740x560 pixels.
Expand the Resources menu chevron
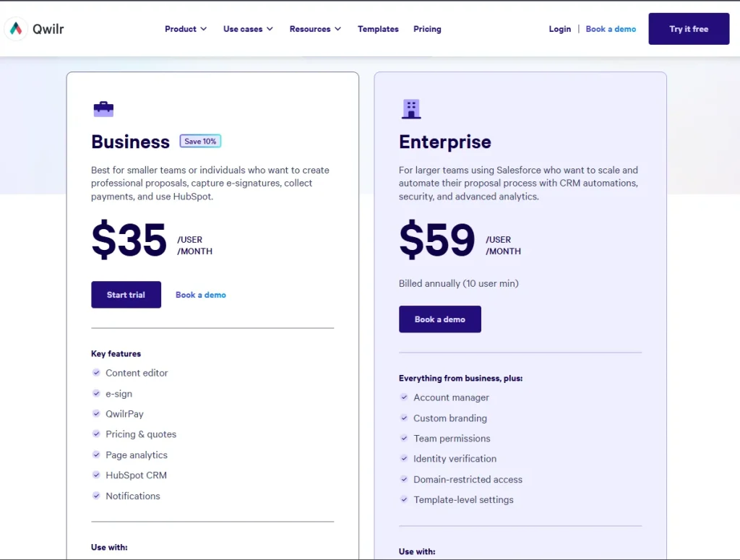coord(336,29)
